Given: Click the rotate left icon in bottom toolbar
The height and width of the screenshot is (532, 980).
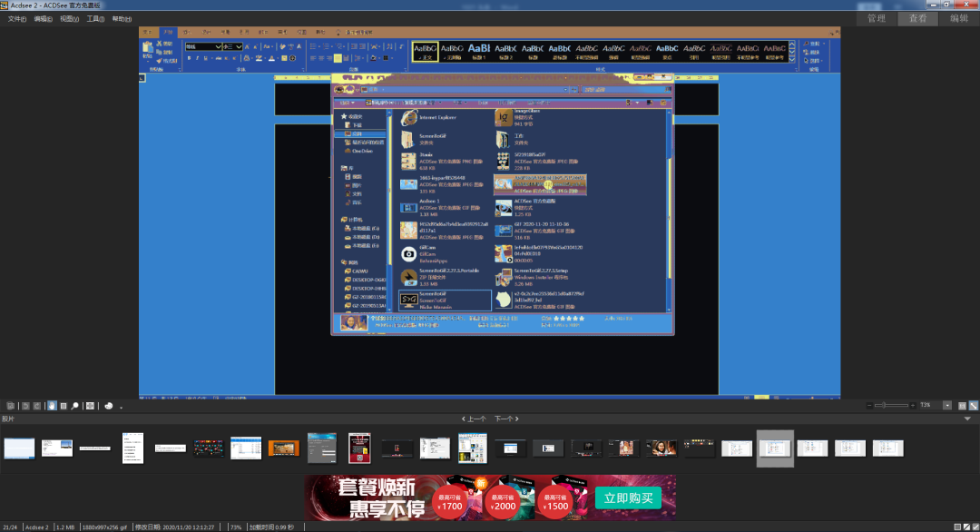Looking at the screenshot, I should (25, 406).
